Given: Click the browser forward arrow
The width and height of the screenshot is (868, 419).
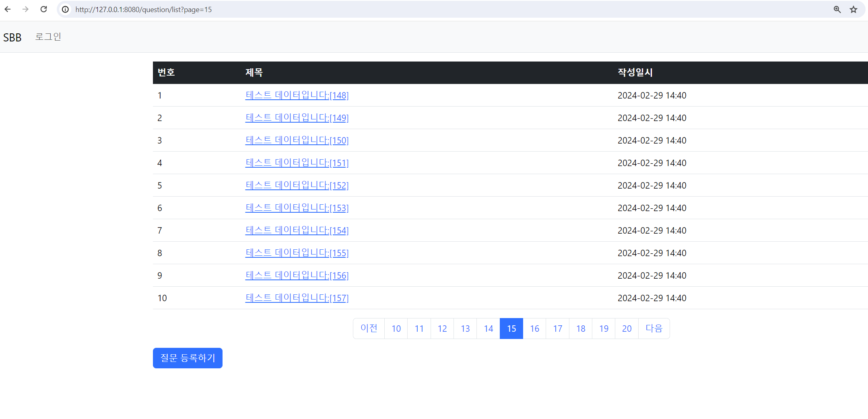Looking at the screenshot, I should (x=25, y=9).
